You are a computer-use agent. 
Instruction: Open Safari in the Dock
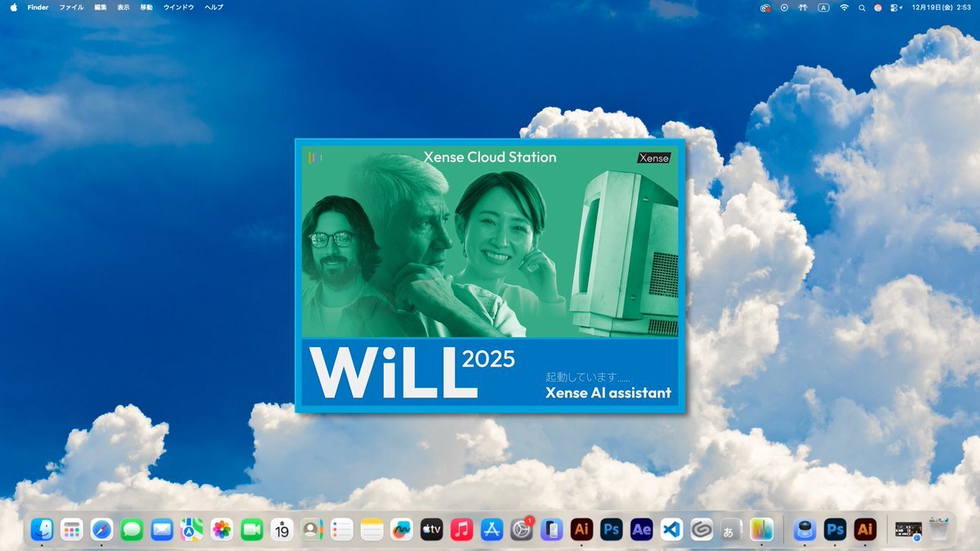102,530
